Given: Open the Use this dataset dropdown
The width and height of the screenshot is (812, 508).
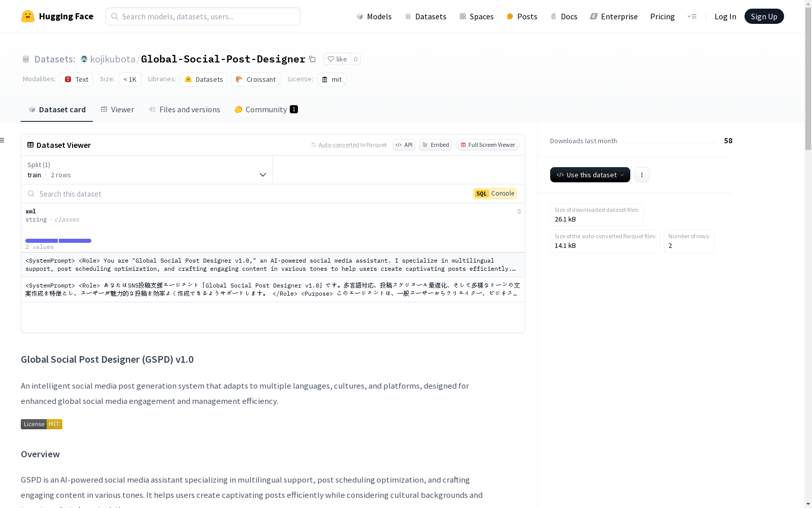Looking at the screenshot, I should tap(590, 175).
